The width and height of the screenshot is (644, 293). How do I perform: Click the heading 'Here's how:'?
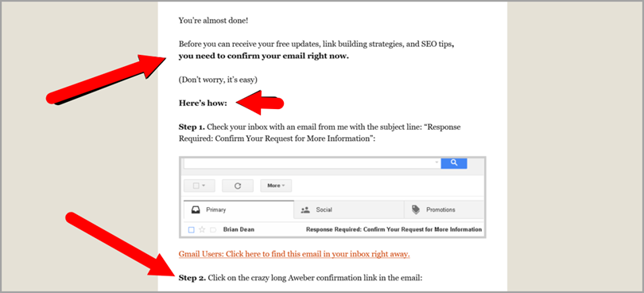coord(203,103)
